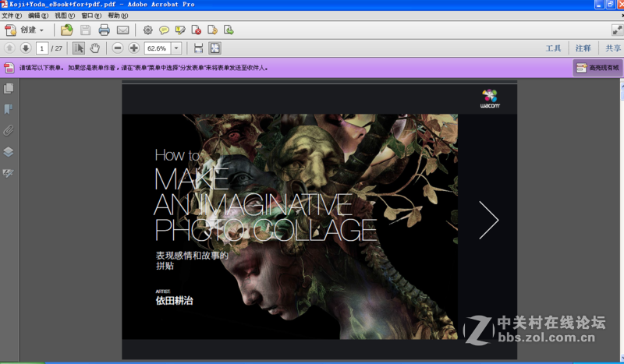
Task: Open 编辑 menu
Action: [38, 16]
